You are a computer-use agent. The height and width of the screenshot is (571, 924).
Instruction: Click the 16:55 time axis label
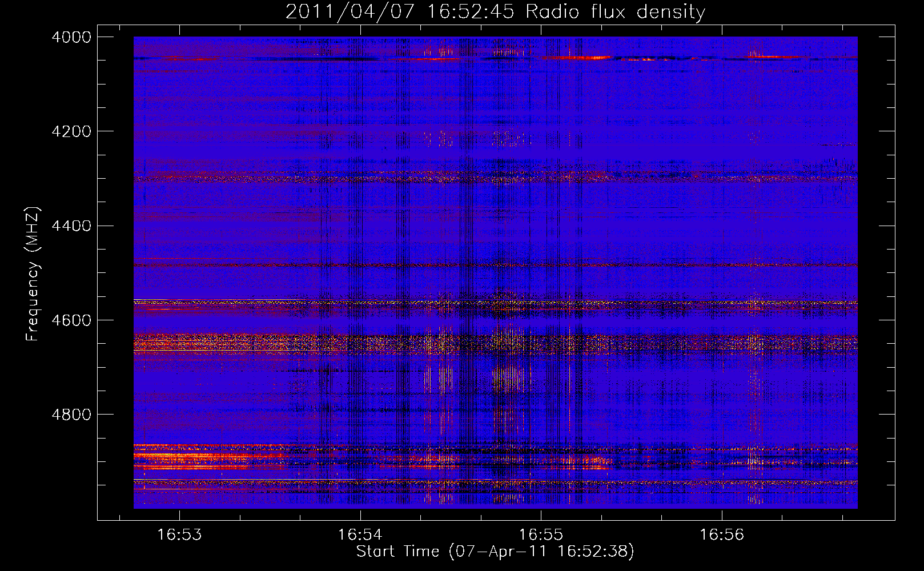coord(541,535)
